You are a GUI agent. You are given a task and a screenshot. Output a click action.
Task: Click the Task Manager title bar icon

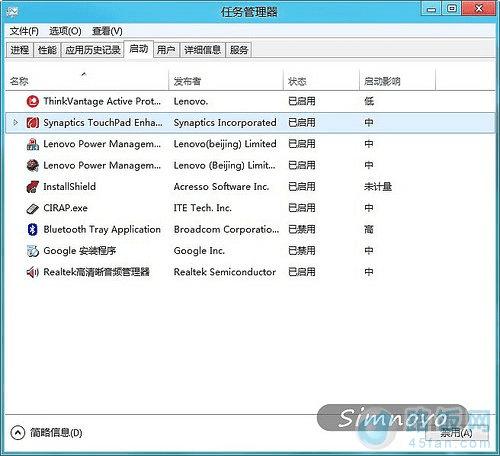[12, 12]
